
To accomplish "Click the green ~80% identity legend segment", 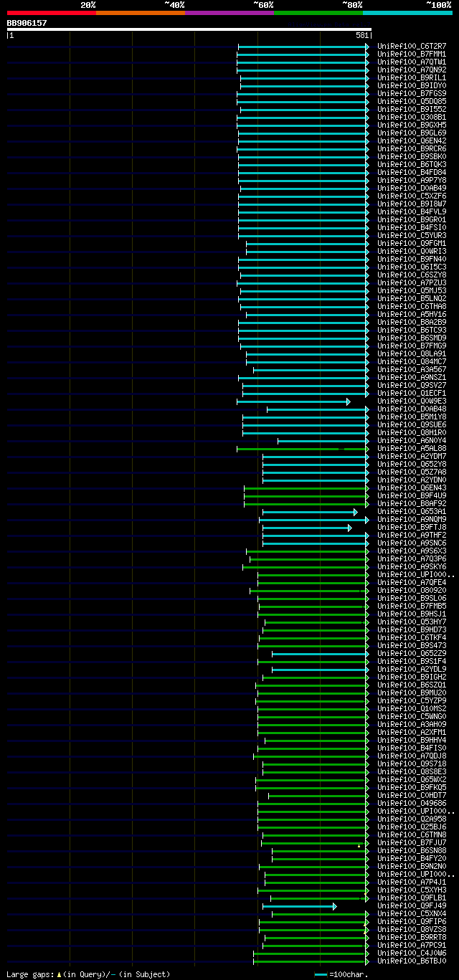I will point(318,12).
